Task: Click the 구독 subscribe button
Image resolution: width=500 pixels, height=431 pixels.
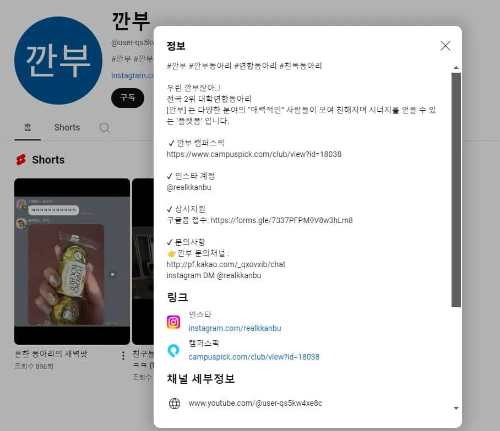Action: point(127,98)
